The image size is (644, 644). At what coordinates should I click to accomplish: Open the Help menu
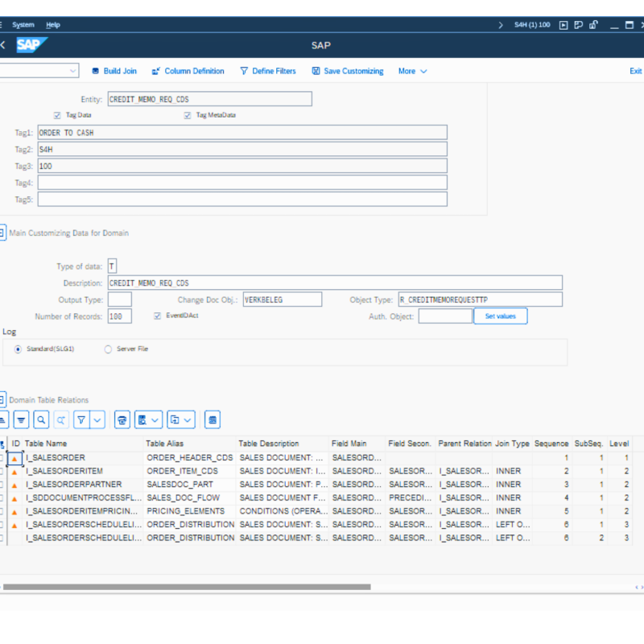(x=52, y=25)
